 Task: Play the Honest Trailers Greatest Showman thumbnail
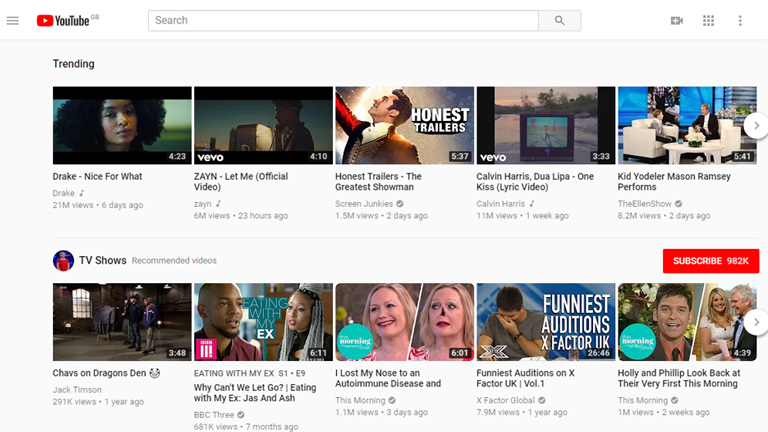click(x=404, y=125)
